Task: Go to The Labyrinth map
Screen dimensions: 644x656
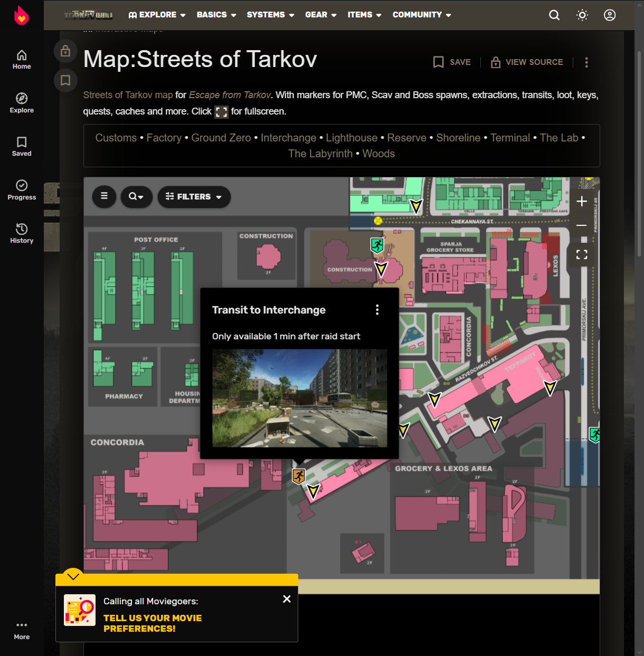Action: tap(320, 154)
